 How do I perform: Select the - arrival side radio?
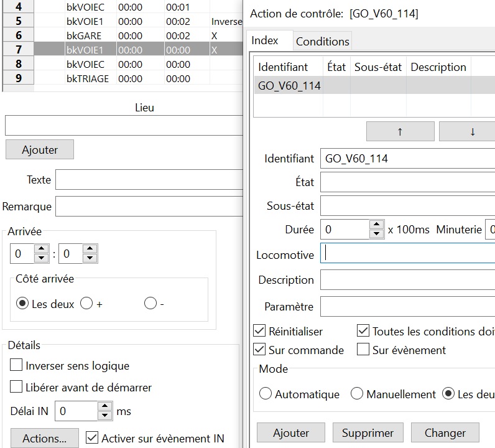[150, 303]
